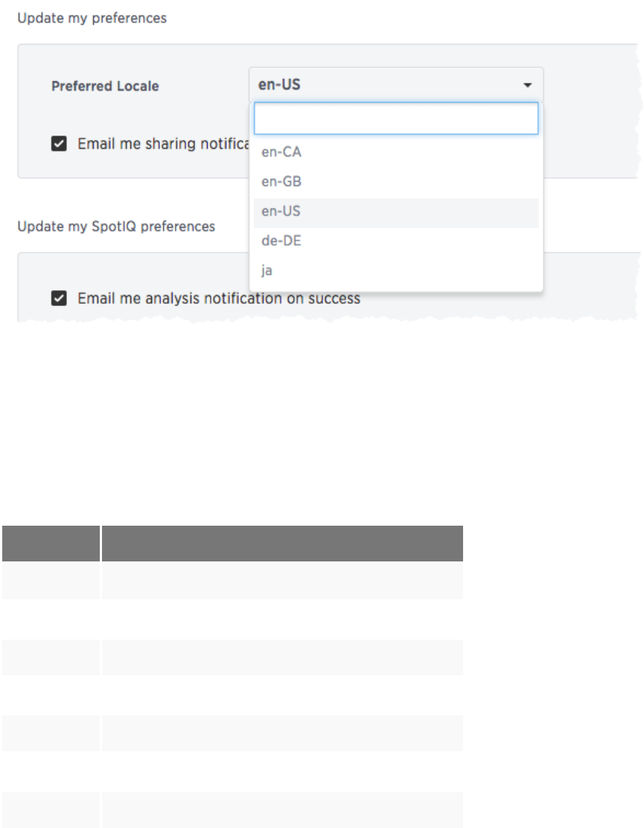Image resolution: width=644 pixels, height=828 pixels.
Task: Click the Preferred Locale dropdown caret arrow
Action: 527,85
